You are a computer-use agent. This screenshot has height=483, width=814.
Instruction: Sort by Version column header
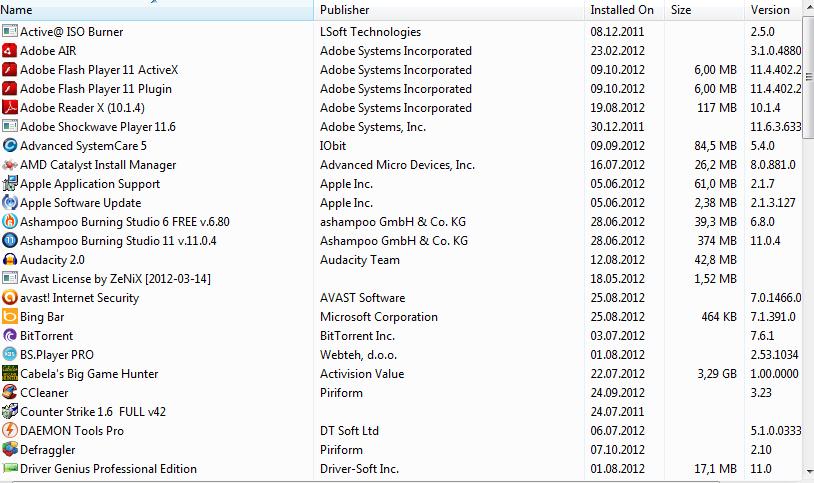coord(770,10)
